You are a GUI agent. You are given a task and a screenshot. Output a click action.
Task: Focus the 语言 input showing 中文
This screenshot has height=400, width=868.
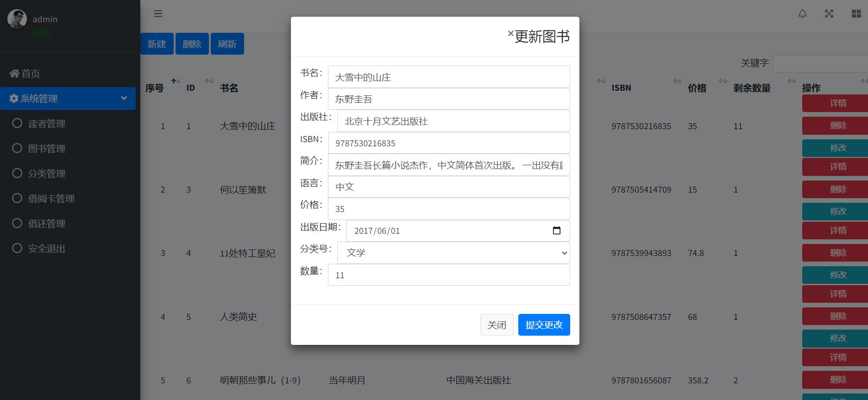point(449,187)
